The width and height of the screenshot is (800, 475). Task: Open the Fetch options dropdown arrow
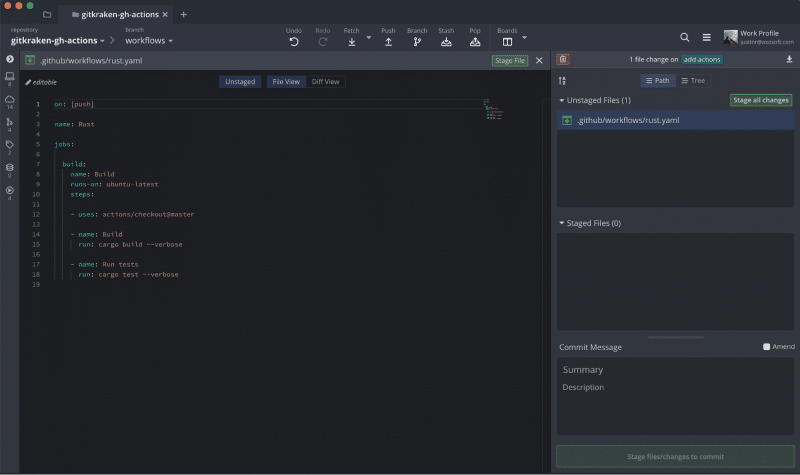pos(369,37)
